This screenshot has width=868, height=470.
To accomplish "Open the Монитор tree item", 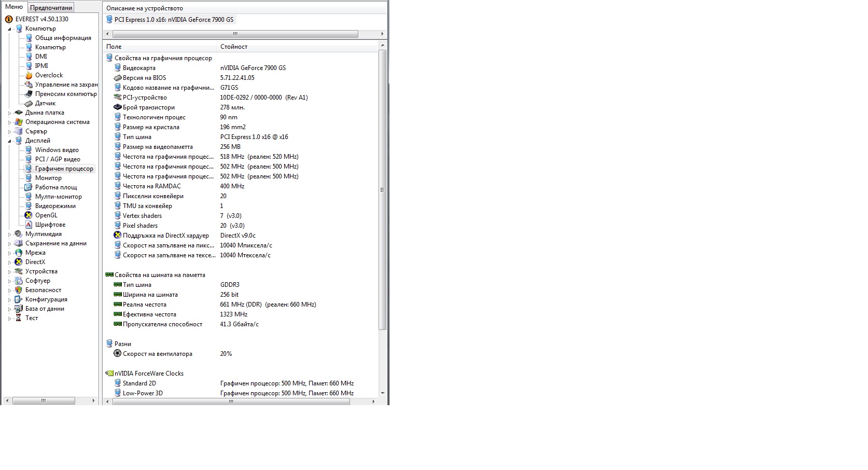I will [48, 178].
